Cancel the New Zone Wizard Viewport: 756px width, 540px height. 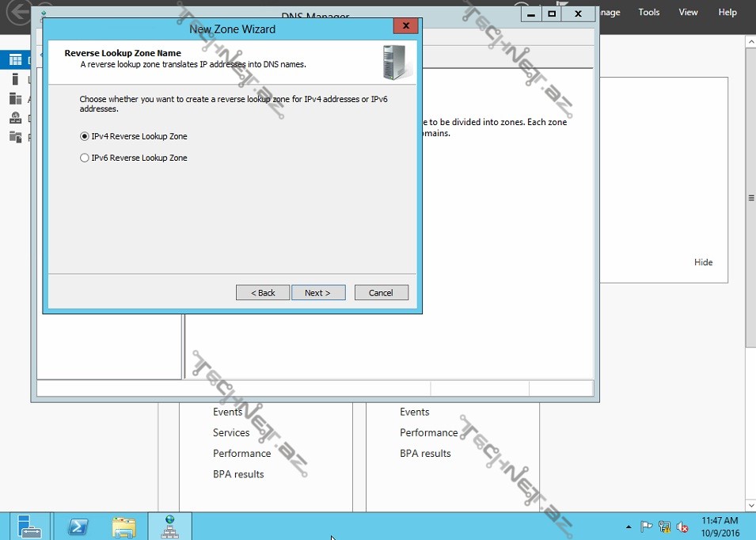pyautogui.click(x=381, y=293)
